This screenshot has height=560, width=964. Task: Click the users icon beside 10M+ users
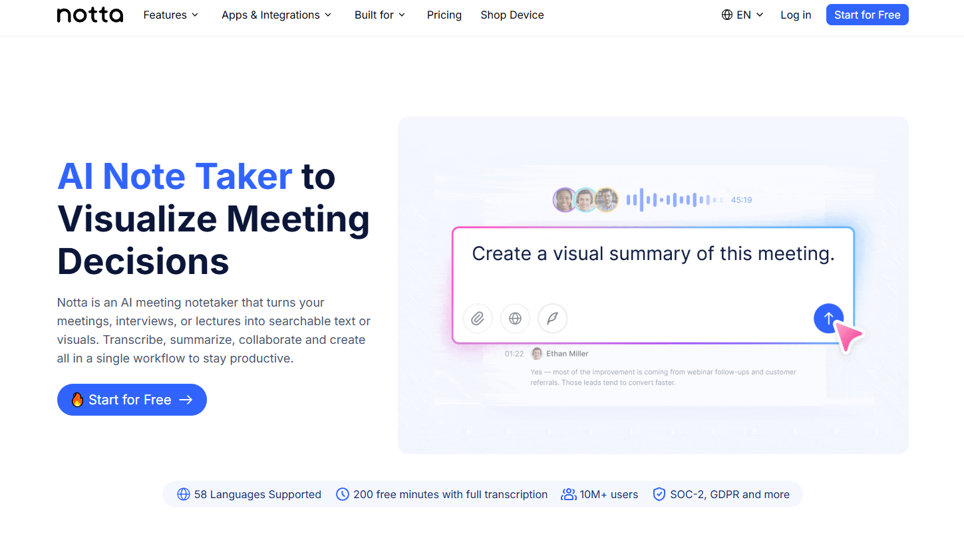[x=569, y=494]
